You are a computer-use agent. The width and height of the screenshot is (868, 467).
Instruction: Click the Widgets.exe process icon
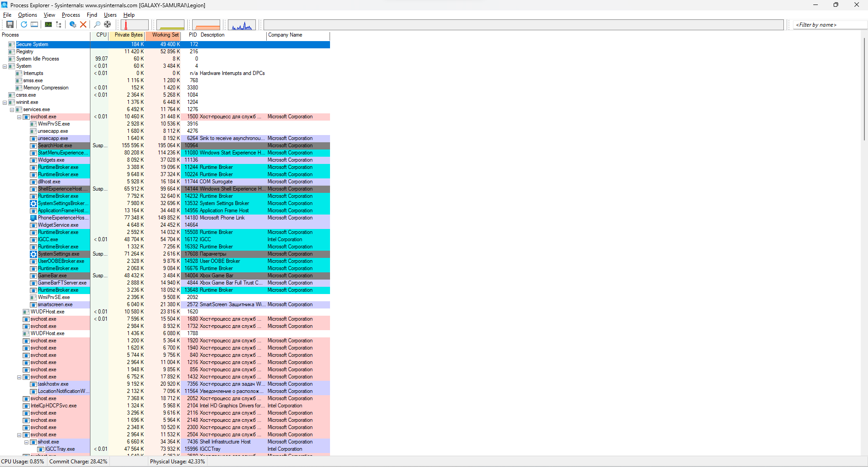[x=33, y=160]
